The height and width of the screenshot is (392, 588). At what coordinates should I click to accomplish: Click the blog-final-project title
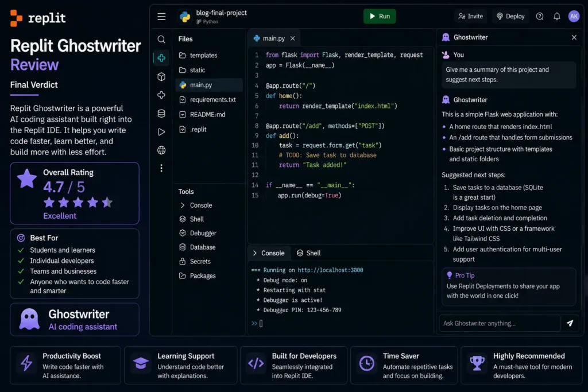[221, 13]
